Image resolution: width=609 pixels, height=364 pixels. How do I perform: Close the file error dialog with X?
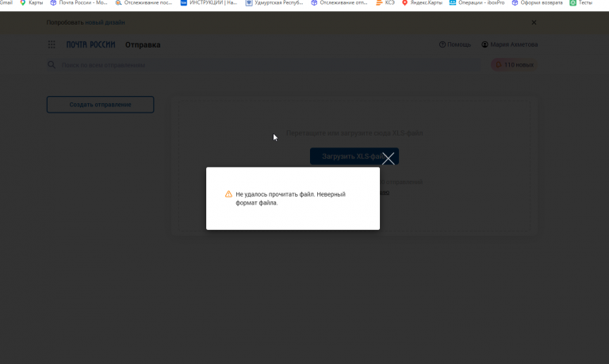[388, 159]
